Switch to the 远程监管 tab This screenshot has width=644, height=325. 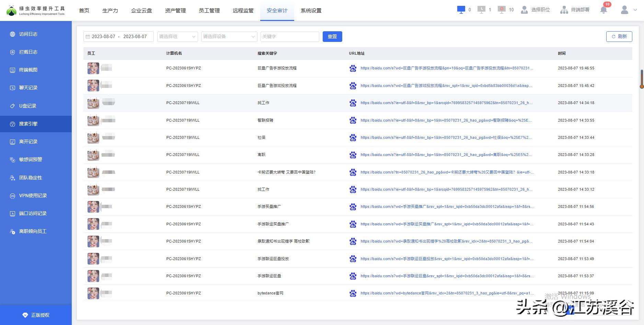tap(243, 11)
